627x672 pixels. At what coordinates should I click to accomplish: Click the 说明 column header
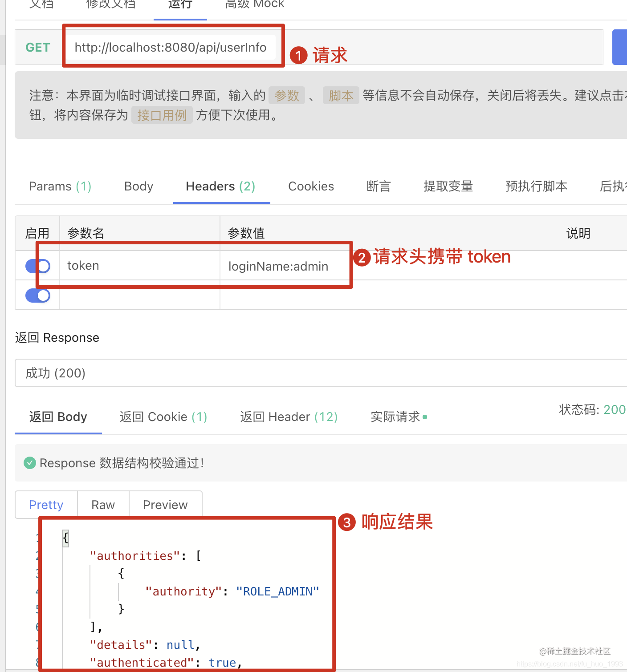pos(578,233)
